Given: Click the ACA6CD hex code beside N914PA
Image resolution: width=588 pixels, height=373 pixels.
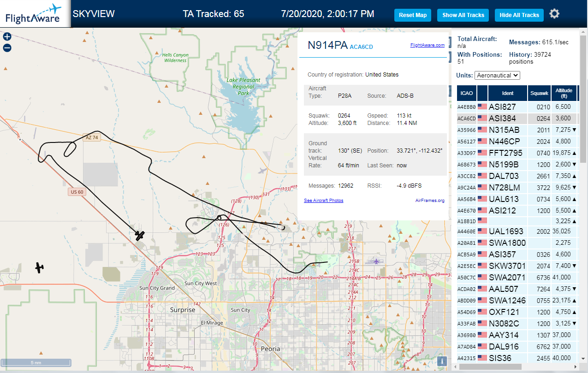Looking at the screenshot, I should click(362, 47).
